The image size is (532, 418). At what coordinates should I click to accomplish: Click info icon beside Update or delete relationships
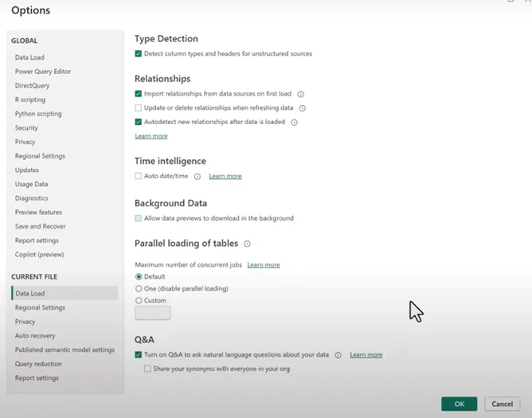coord(303,108)
